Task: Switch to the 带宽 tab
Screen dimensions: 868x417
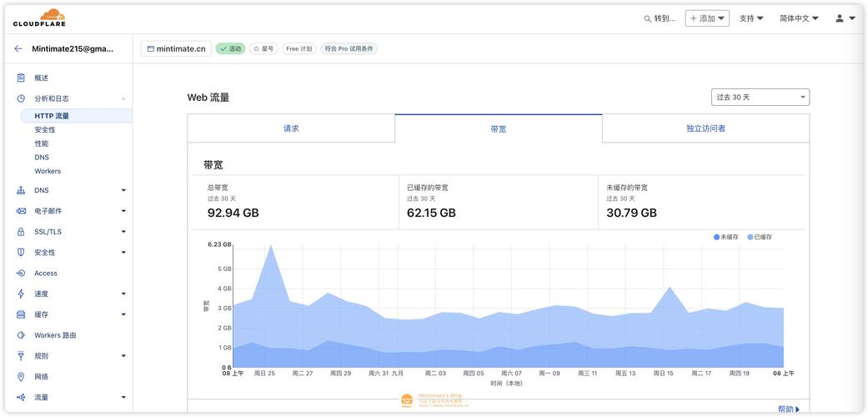Action: (499, 128)
